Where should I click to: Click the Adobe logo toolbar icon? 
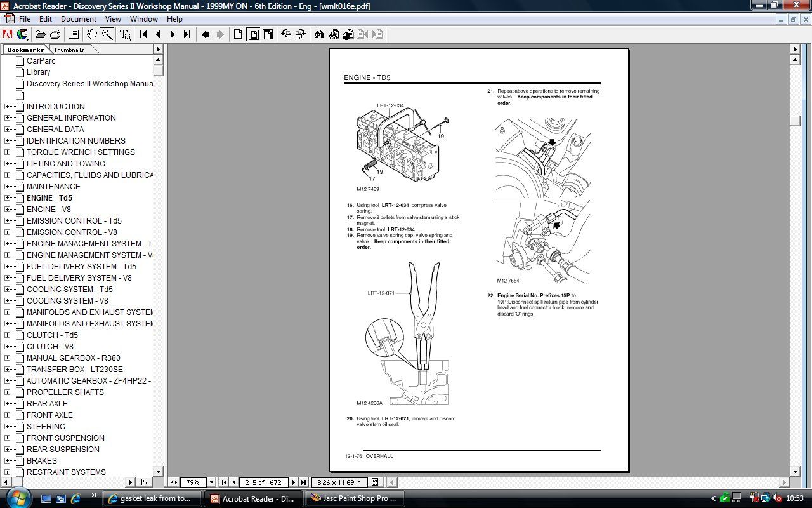tap(8, 34)
